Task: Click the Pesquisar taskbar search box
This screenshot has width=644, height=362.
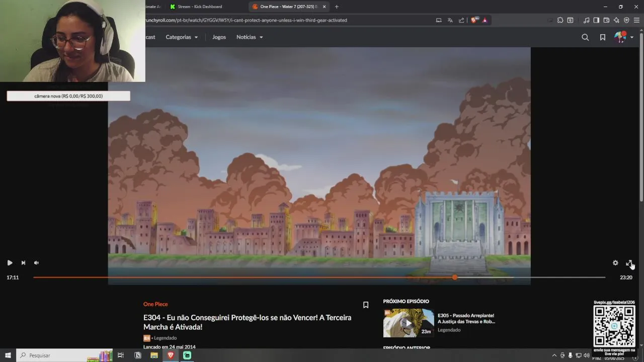Action: [x=64, y=355]
